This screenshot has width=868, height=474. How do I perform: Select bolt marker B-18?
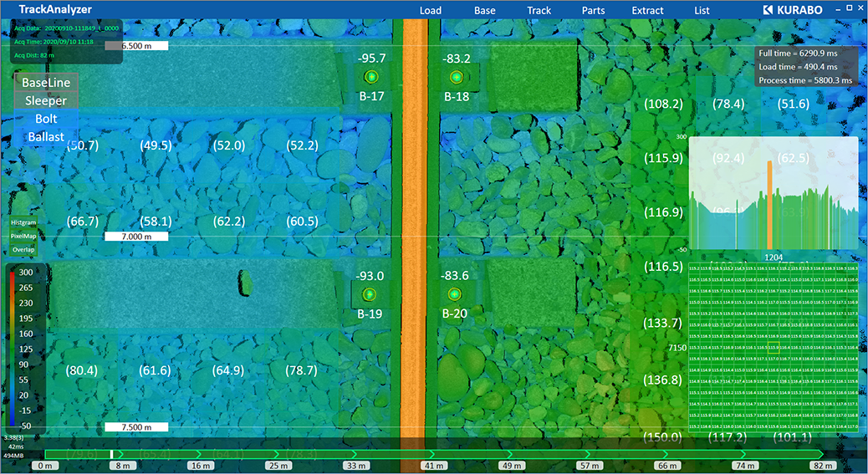(x=456, y=77)
